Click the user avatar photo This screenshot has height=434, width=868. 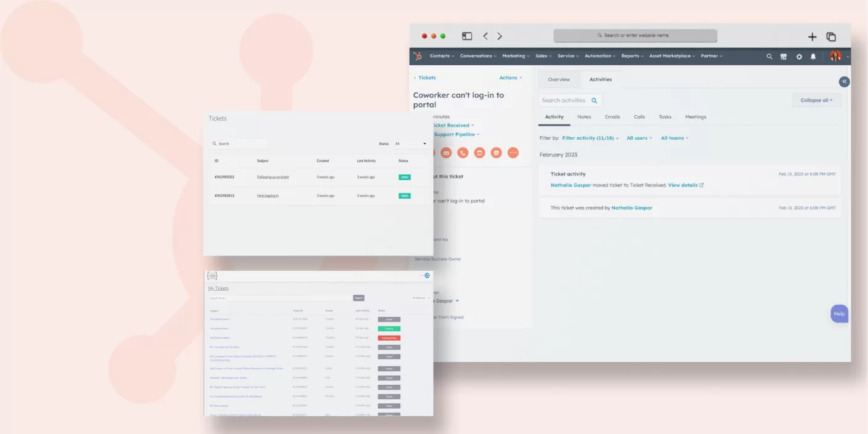(x=835, y=56)
